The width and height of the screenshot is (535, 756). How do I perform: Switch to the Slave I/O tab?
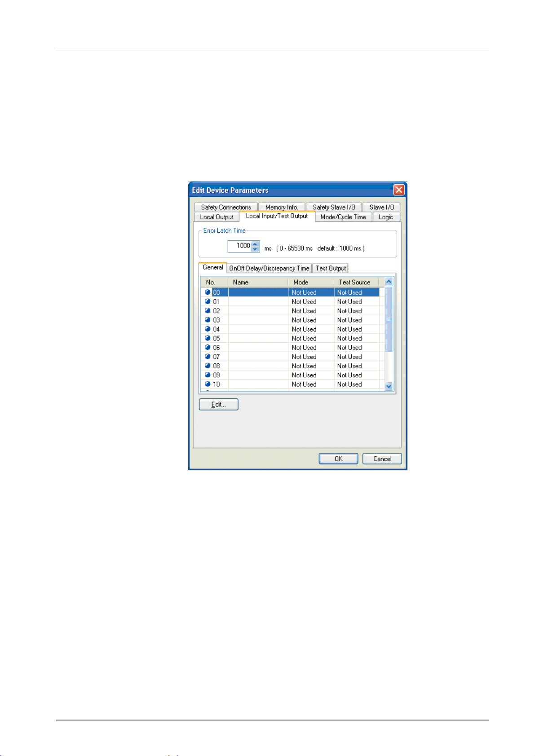(x=381, y=207)
